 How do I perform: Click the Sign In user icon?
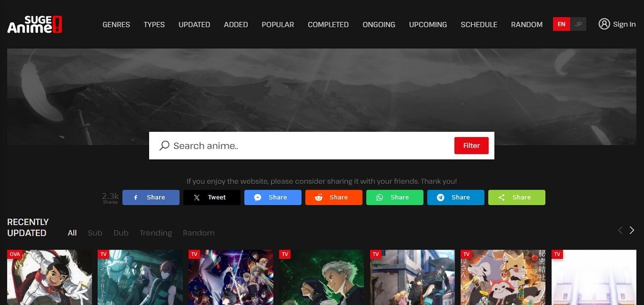point(604,24)
